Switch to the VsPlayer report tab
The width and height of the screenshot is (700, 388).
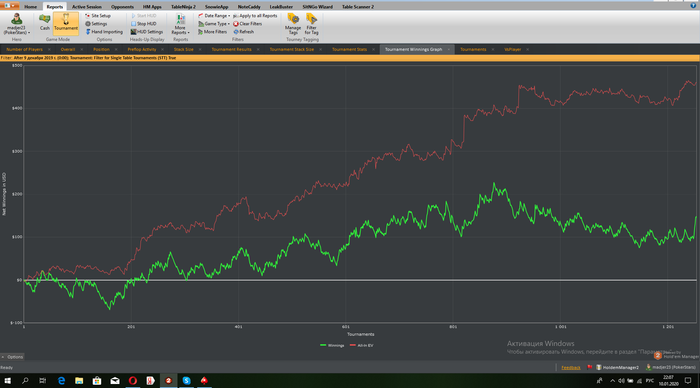click(x=512, y=50)
